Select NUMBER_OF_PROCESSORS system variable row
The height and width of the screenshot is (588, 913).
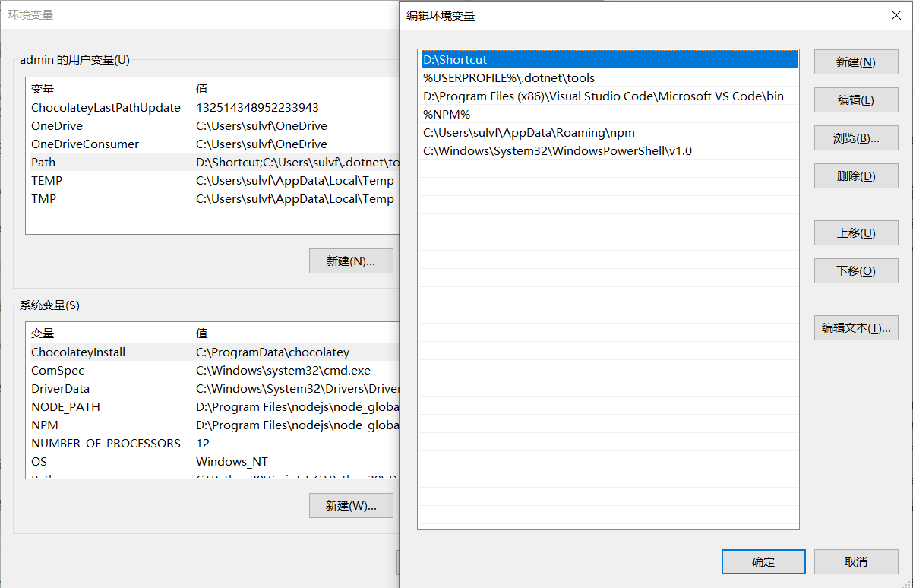[x=213, y=444]
